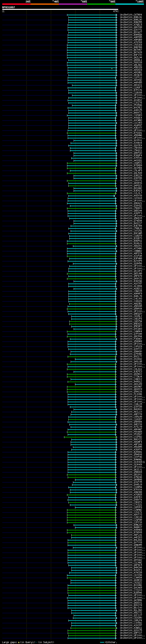The image size is (146, 644).
Task: Click the =100char. scale legend
Action: (x=109, y=642)
